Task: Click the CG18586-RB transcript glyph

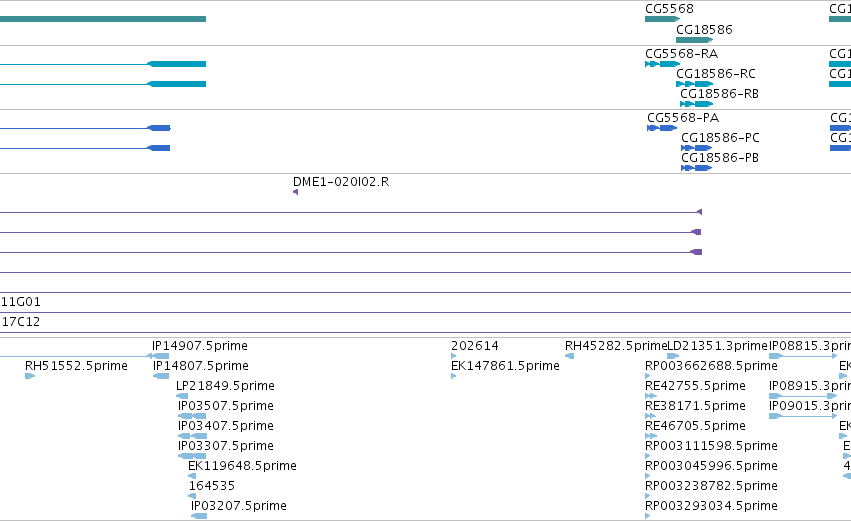Action: [x=696, y=104]
